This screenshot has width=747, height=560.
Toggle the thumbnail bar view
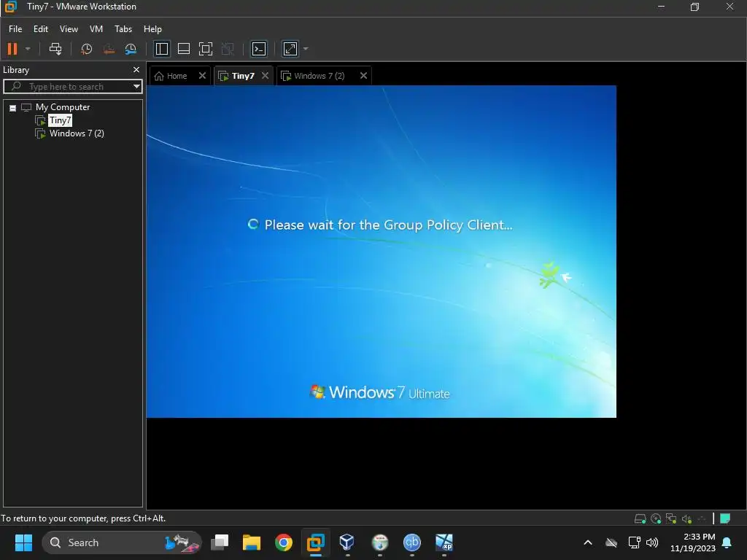[x=183, y=49]
